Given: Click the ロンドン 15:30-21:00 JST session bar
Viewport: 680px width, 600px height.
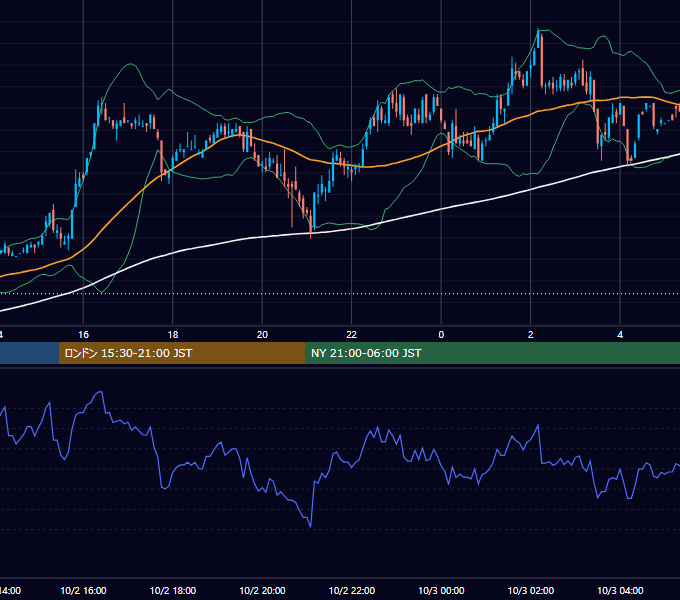Looking at the screenshot, I should pyautogui.click(x=182, y=353).
